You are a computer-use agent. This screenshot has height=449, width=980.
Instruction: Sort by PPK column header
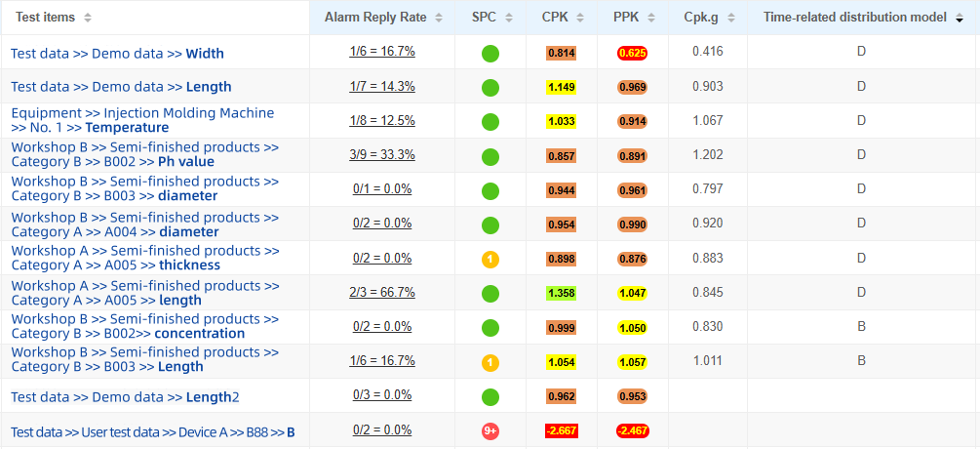pos(651,19)
